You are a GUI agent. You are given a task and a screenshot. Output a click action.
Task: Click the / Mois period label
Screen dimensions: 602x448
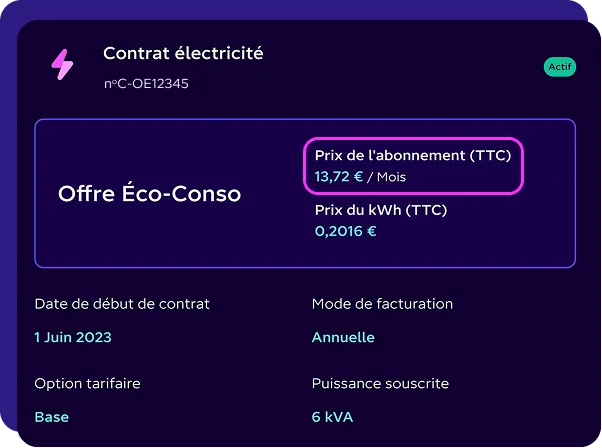(387, 177)
